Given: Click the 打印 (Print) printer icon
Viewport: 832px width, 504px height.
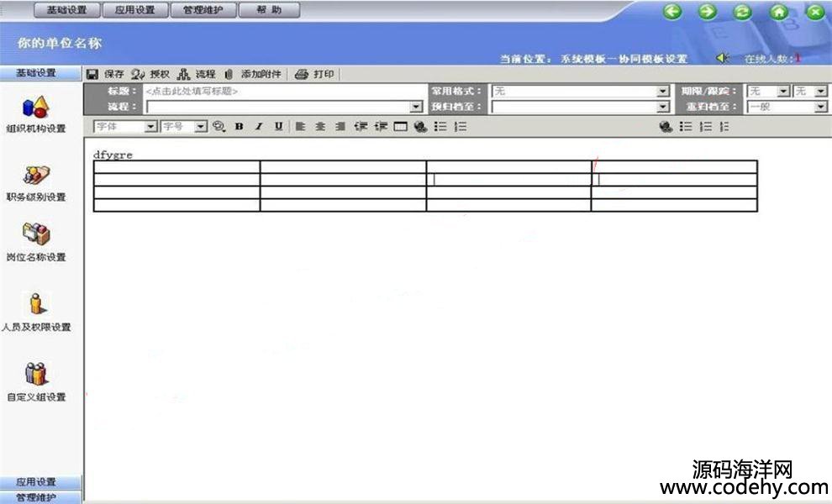Looking at the screenshot, I should [302, 74].
